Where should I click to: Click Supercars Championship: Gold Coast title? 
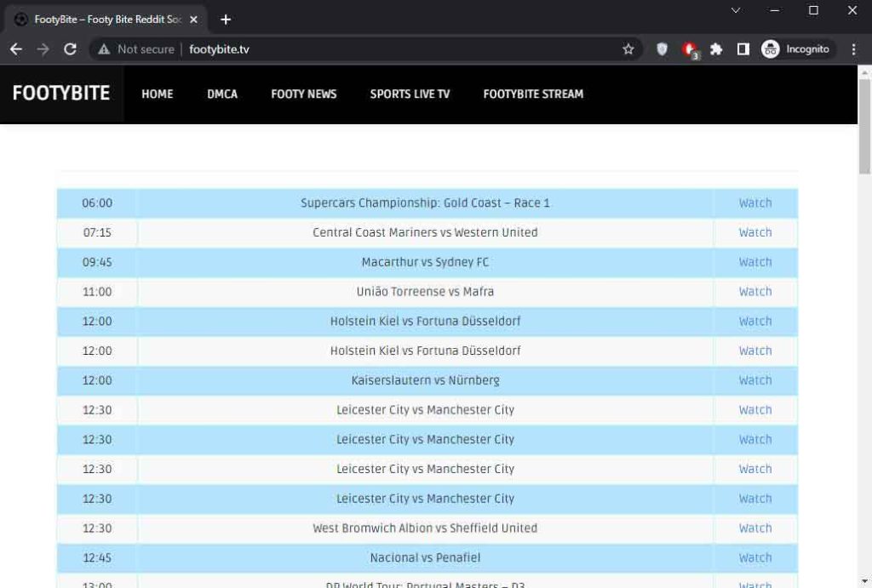426,203
